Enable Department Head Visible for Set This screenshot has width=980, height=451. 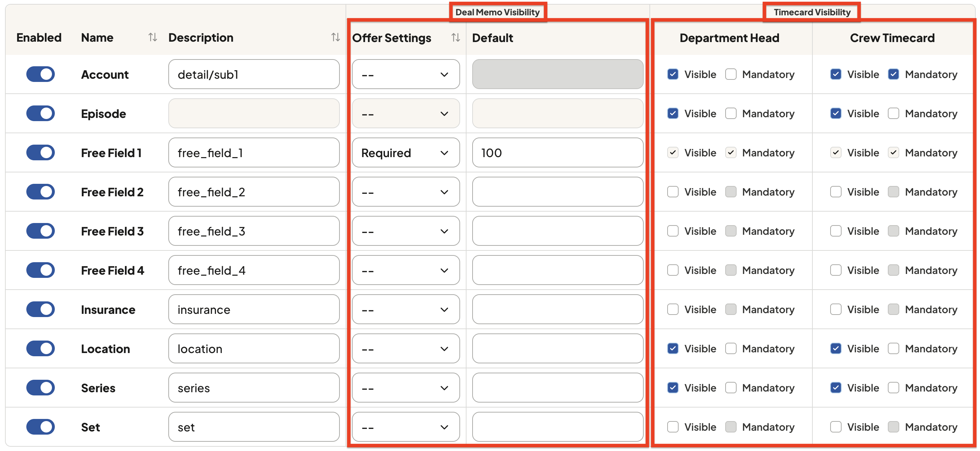[673, 427]
